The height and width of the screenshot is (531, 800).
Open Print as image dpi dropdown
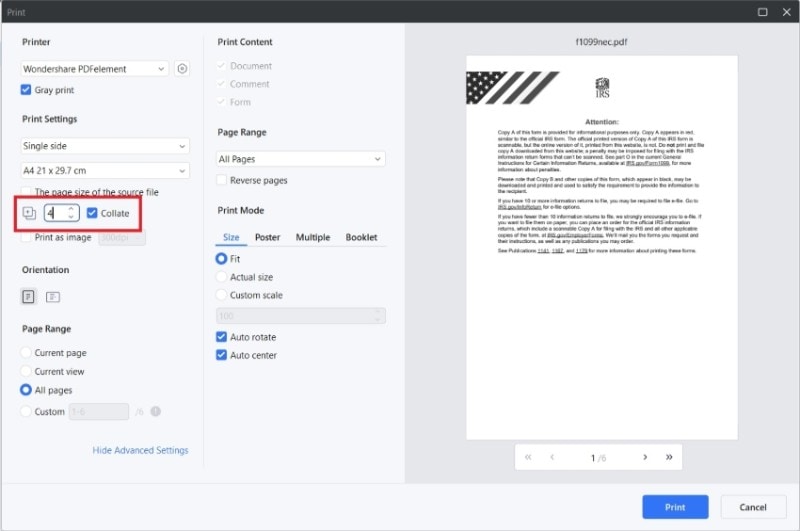(122, 238)
